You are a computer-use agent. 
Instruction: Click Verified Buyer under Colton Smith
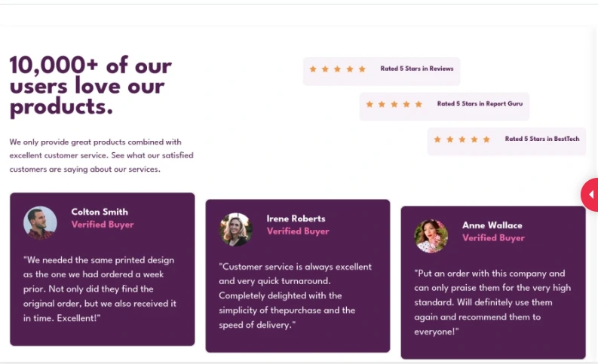click(x=103, y=225)
